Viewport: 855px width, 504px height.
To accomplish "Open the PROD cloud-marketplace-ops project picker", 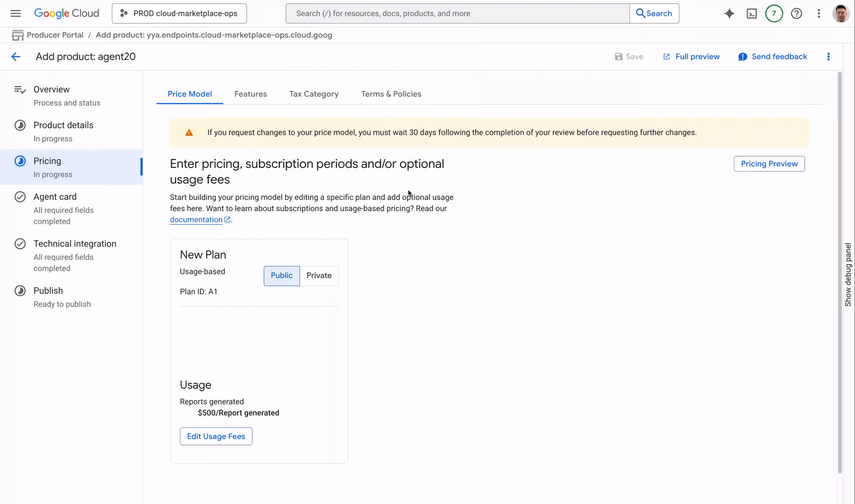I will tap(179, 14).
